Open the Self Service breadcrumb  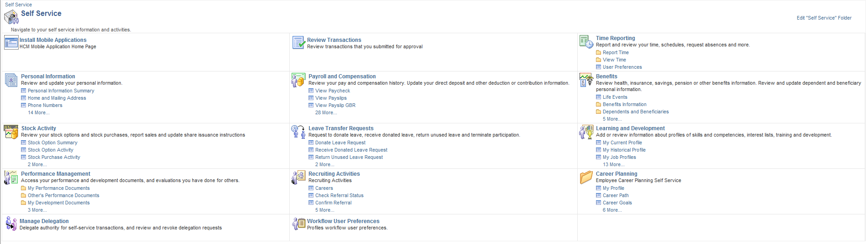click(x=18, y=5)
